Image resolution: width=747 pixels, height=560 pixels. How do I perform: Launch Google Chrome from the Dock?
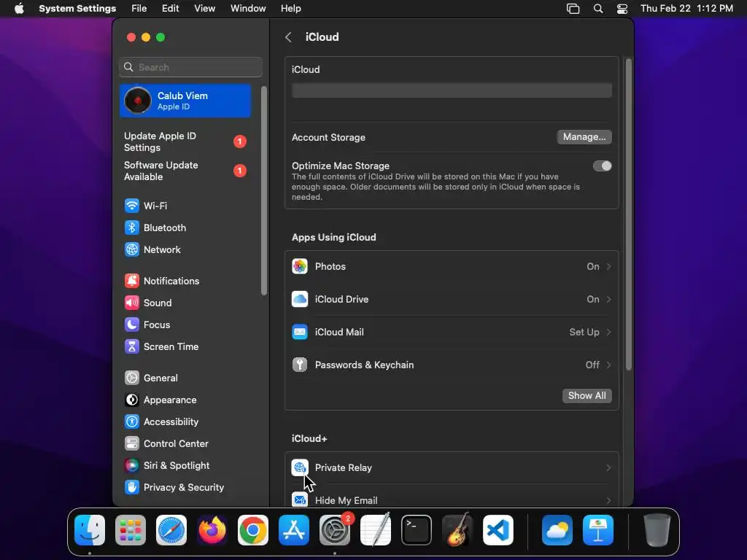tap(253, 530)
